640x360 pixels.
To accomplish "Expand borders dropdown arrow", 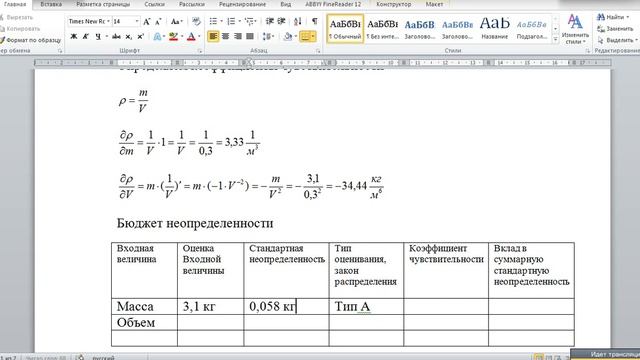I will [x=313, y=37].
